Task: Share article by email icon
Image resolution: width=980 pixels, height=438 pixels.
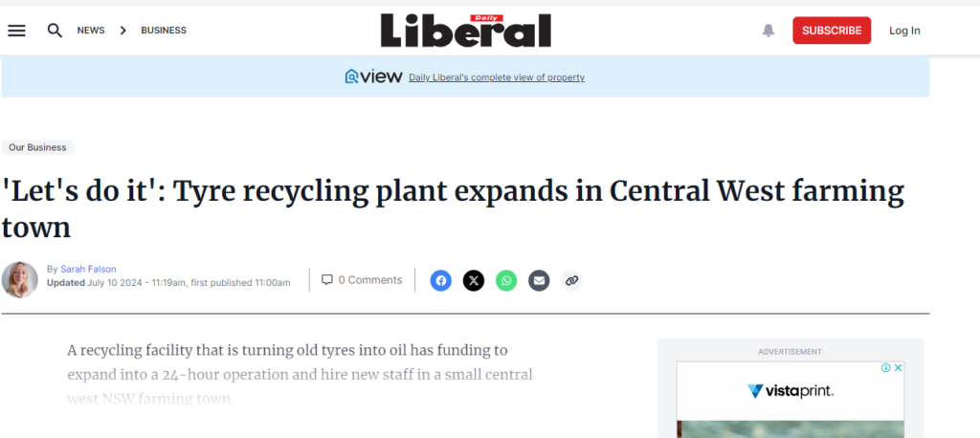Action: pos(539,280)
